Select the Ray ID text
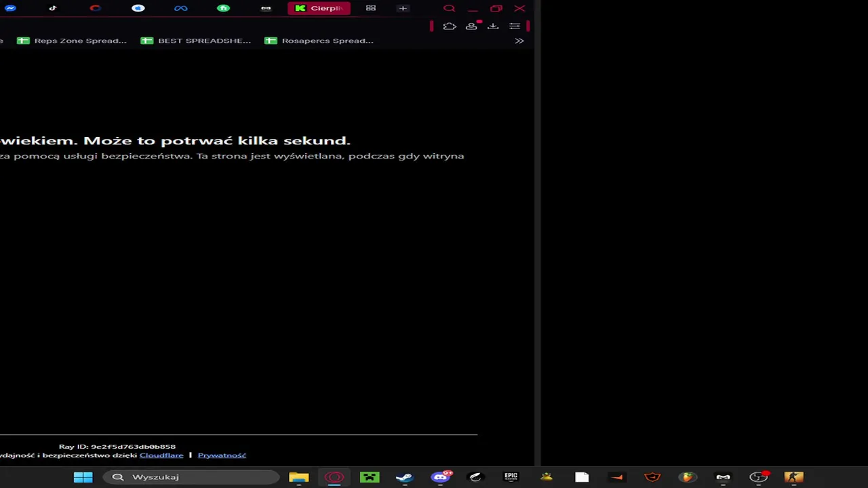This screenshot has height=488, width=868. (x=117, y=447)
